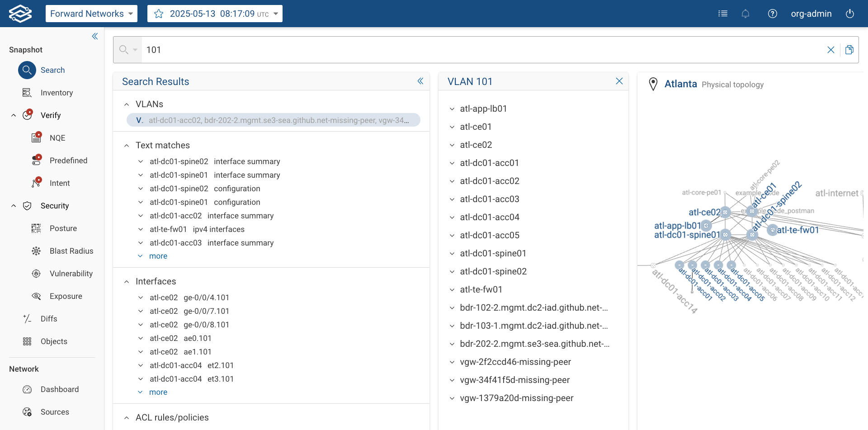Open the Objects panel
Screen dimensions: 868x430
click(x=54, y=341)
